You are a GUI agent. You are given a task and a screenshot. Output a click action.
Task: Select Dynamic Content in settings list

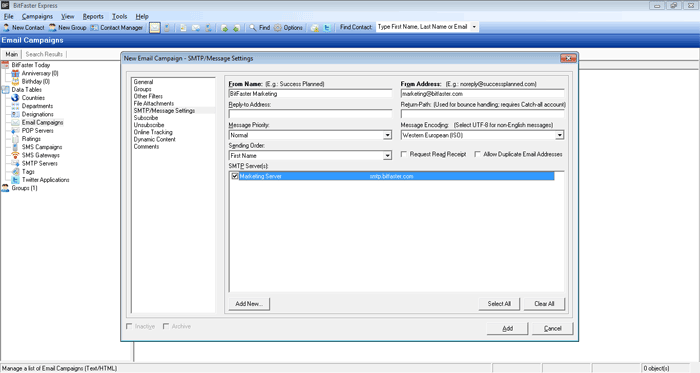(x=154, y=139)
